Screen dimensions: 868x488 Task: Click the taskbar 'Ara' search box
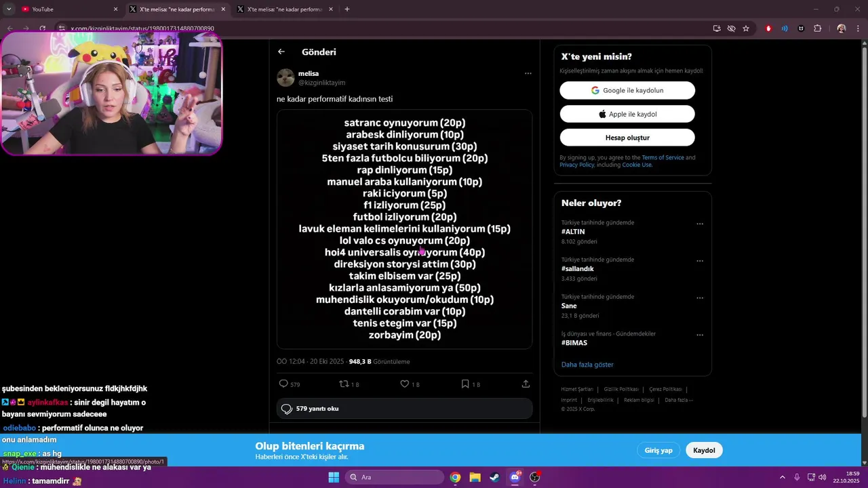(395, 477)
